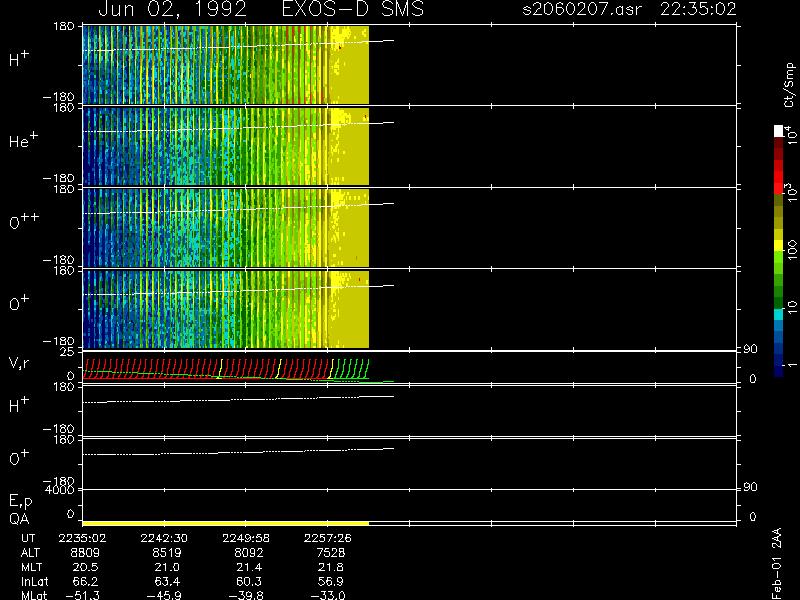800x600 pixels.
Task: Click the '100' tick label on colorbar
Action: [792, 250]
